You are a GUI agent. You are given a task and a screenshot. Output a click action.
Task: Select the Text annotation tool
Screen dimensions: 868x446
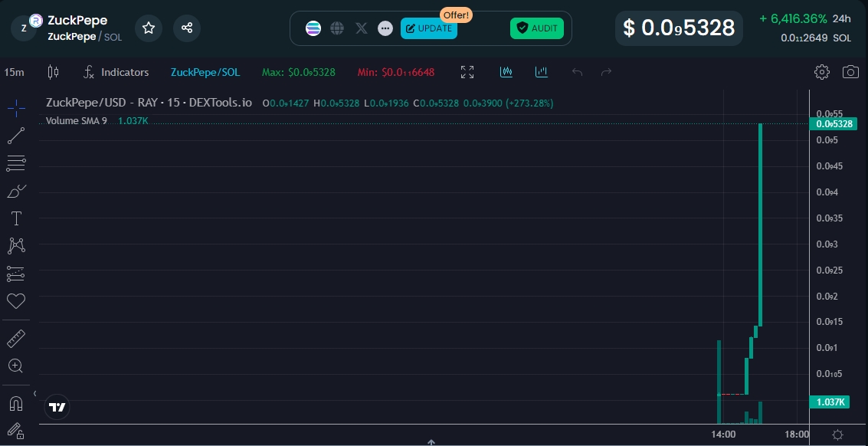[16, 218]
